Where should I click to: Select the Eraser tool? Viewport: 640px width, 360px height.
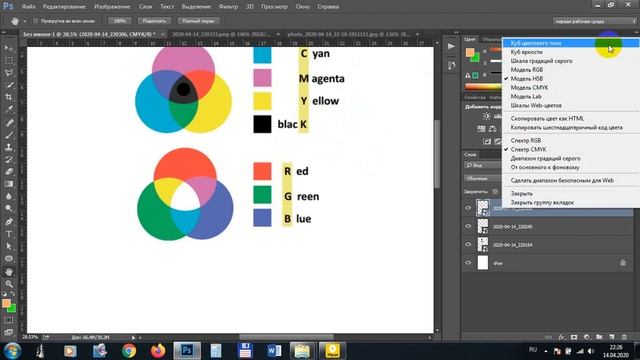click(x=9, y=171)
